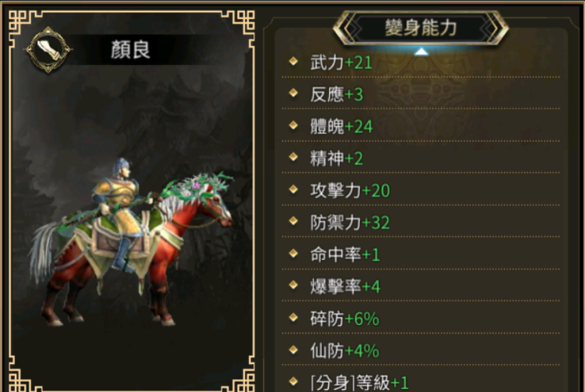Image resolution: width=585 pixels, height=392 pixels.
Task: Click the diamond bullet next to 命中率+1
Action: click(x=294, y=253)
